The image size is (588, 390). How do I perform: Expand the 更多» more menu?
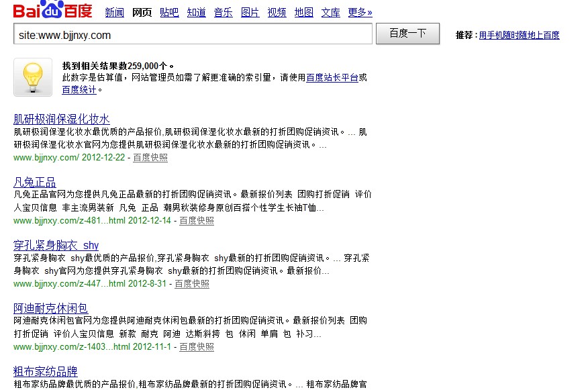click(360, 12)
